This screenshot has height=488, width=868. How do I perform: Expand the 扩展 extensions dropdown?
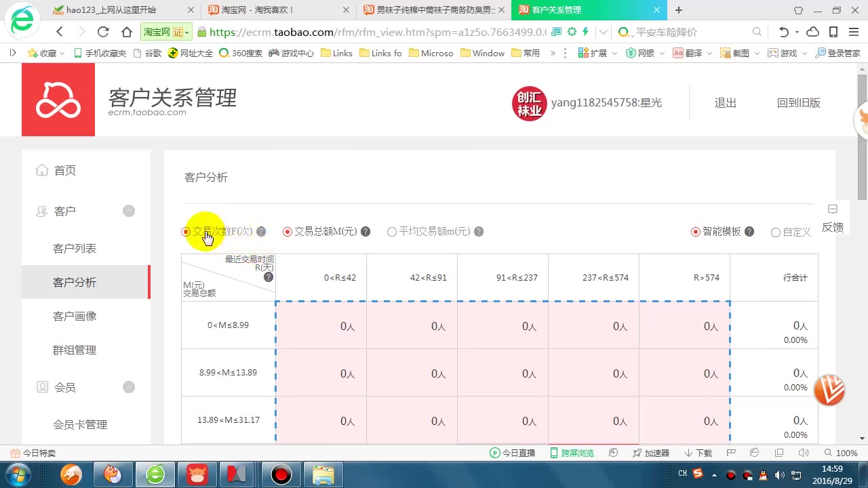[614, 53]
